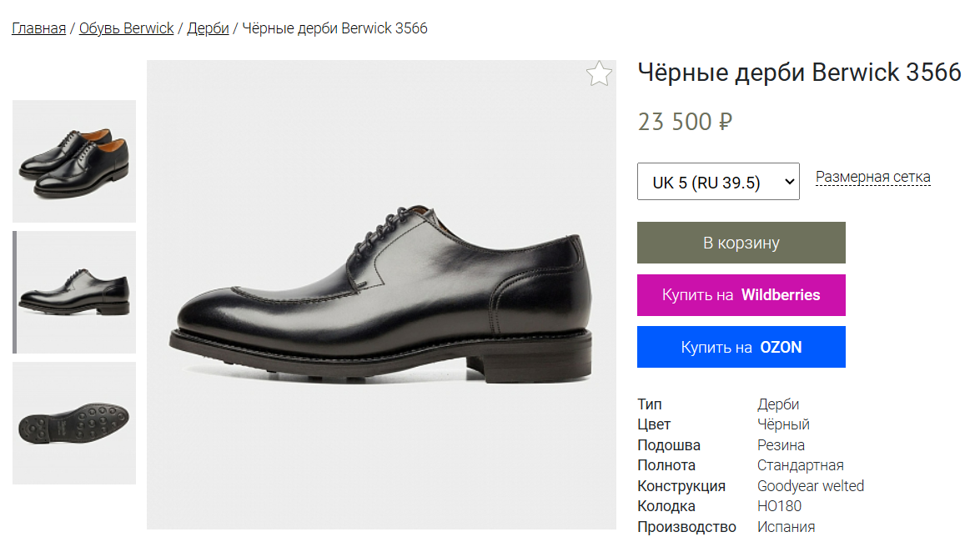Expand size list via the chevron arrow
The height and width of the screenshot is (557, 980).
pos(789,182)
